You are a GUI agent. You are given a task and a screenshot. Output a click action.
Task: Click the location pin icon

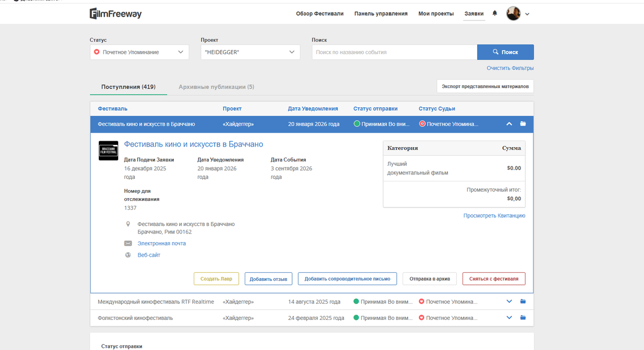click(x=128, y=224)
